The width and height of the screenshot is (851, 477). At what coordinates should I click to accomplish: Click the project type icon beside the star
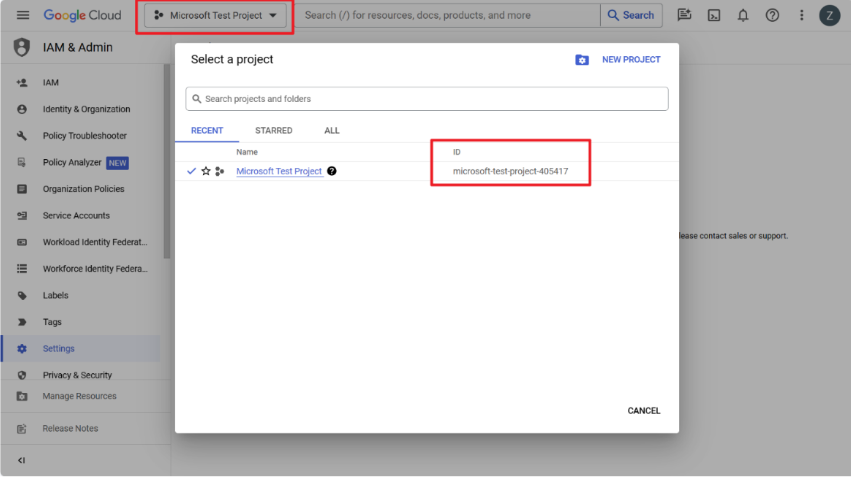[219, 171]
